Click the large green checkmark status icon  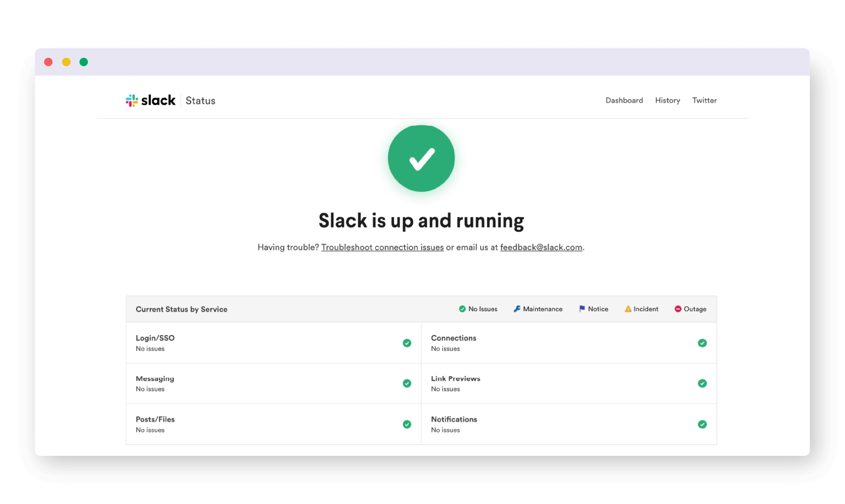point(421,158)
